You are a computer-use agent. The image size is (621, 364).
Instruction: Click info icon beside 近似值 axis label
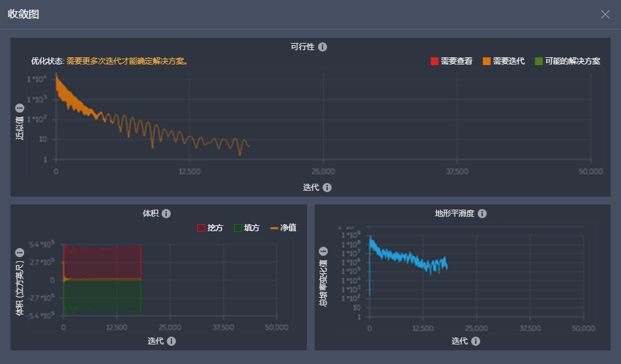pos(20,108)
